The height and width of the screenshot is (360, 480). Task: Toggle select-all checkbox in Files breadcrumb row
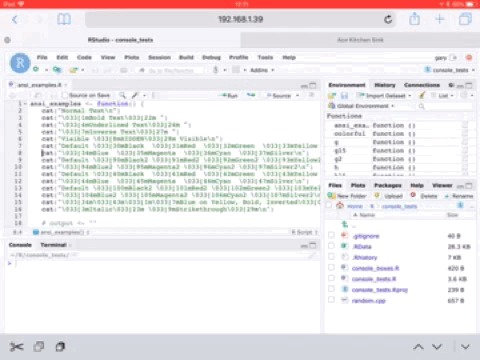[x=329, y=205]
